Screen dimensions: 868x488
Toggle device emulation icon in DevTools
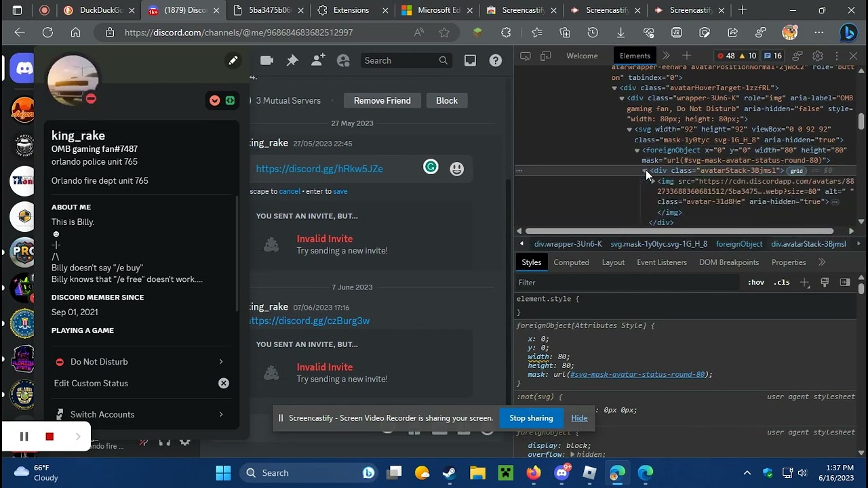(x=545, y=56)
